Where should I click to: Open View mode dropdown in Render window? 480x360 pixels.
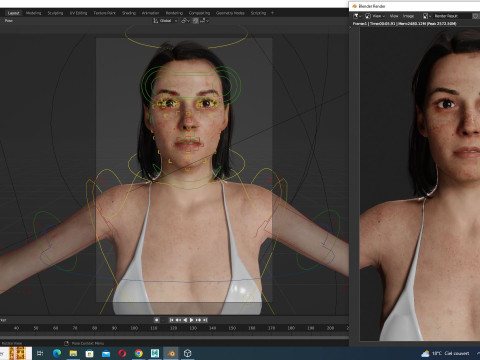(x=375, y=16)
